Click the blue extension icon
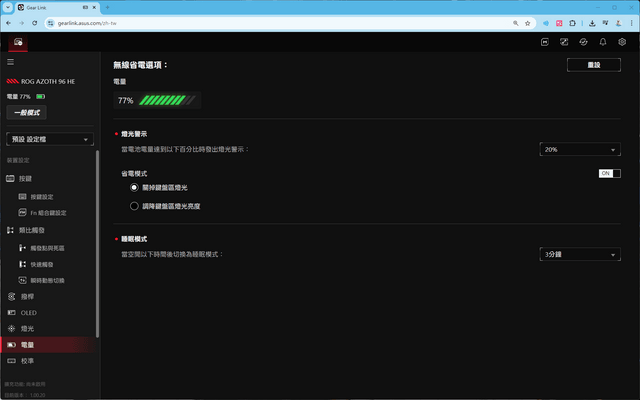The height and width of the screenshot is (400, 640). pos(546,23)
